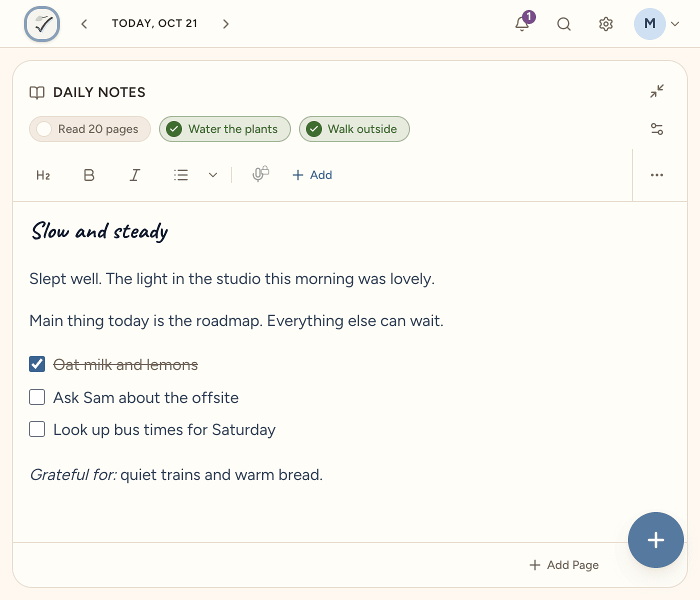Start voice dictation with the microphone
The width and height of the screenshot is (700, 600).
point(260,174)
